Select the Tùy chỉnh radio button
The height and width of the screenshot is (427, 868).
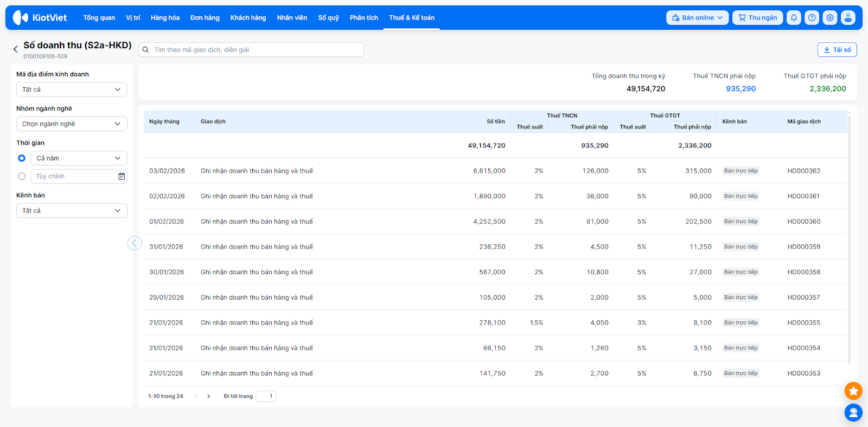22,177
